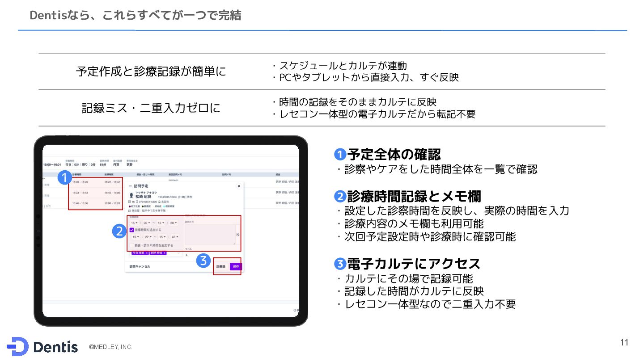Viewport: 644px width, 362px height.
Task: Select the 15:00 - 15:20 time cell
Action: click(80, 182)
